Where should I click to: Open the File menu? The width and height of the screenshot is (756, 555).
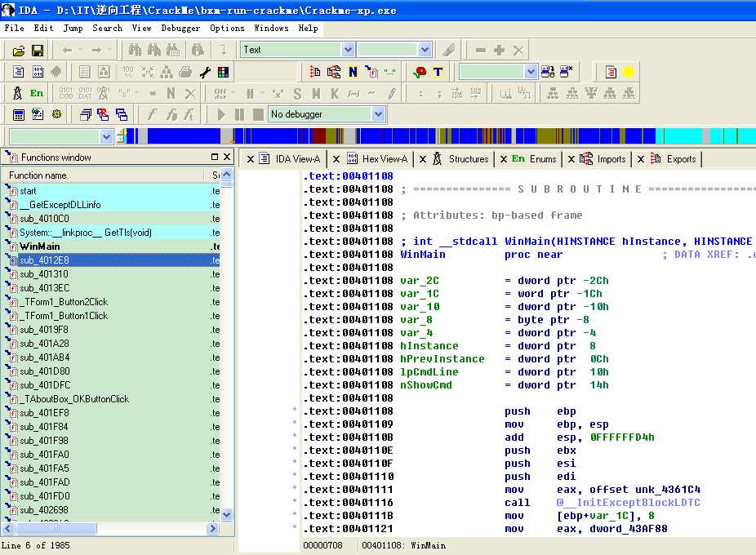(x=15, y=28)
